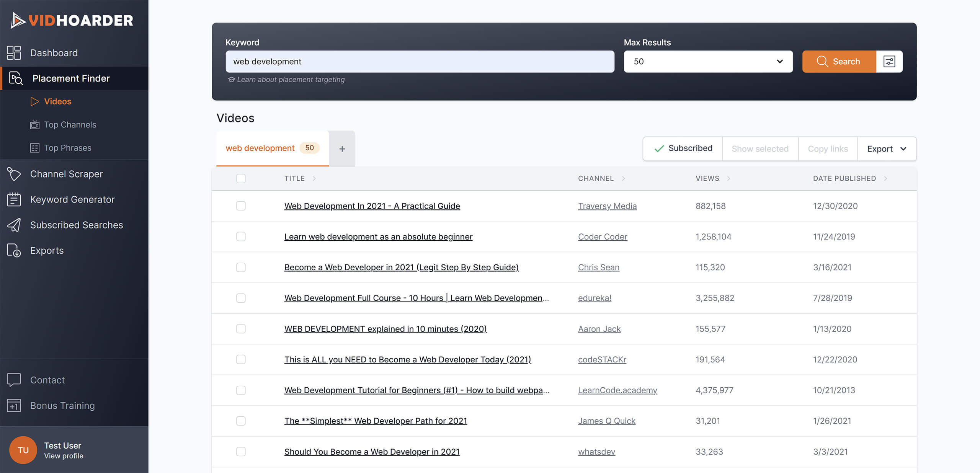Toggle Subscribed filter button
This screenshot has height=473, width=980.
682,149
